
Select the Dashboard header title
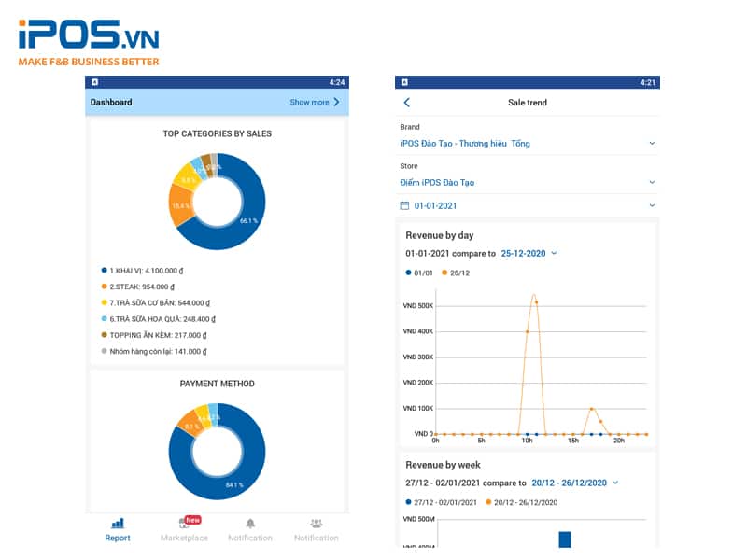click(x=111, y=102)
